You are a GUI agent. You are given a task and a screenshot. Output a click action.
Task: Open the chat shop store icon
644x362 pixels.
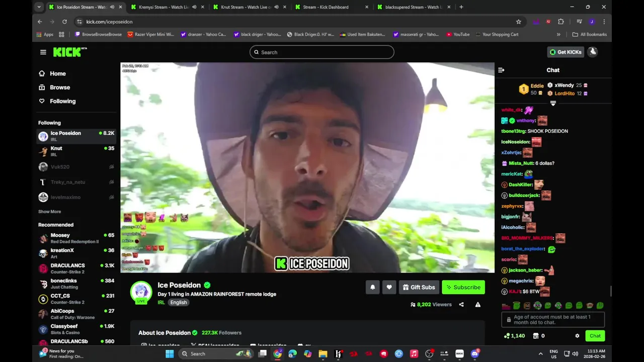click(536, 336)
